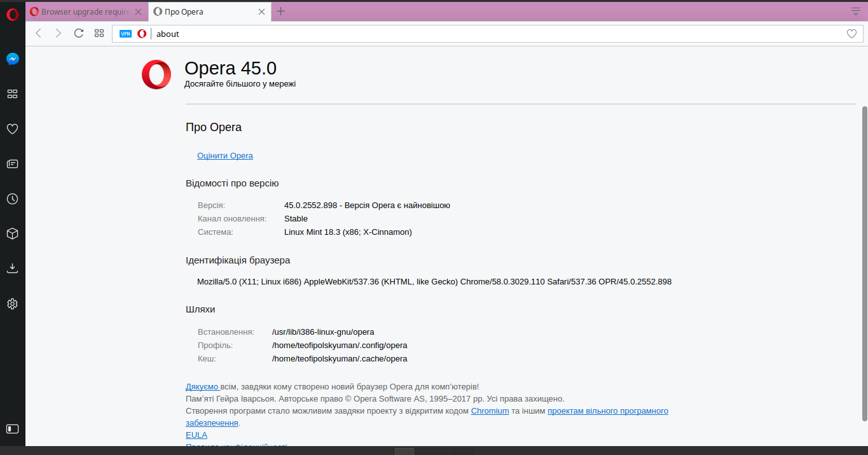Click the large Opera logo on the page
The height and width of the screenshot is (455, 868).
pos(156,74)
